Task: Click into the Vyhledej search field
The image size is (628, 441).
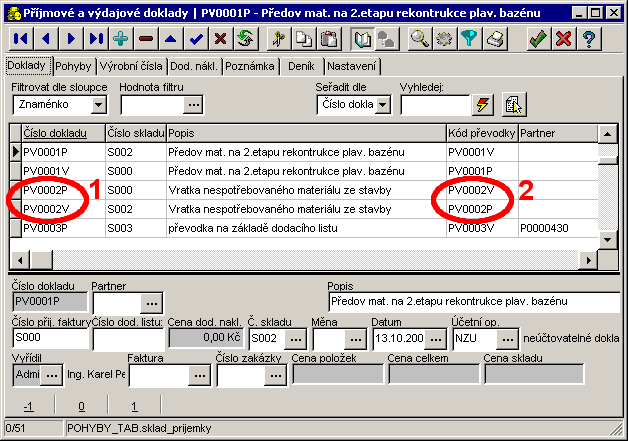Action: [x=433, y=105]
